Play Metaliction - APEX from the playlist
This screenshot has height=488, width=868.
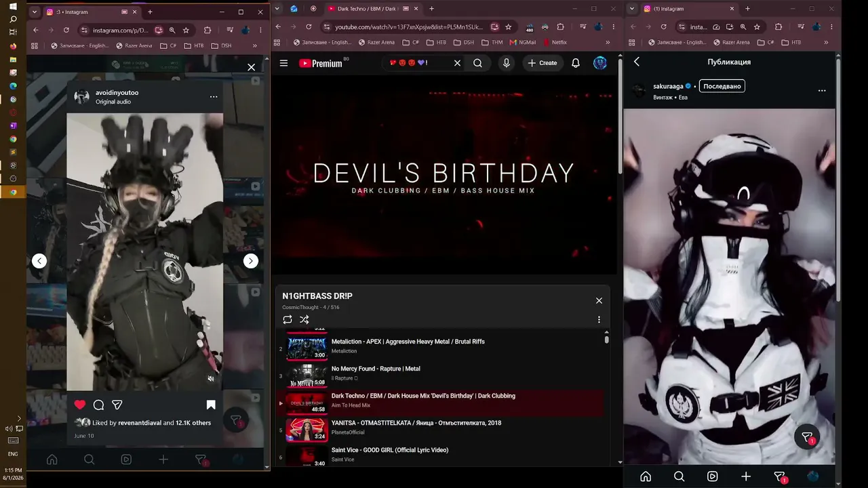[441, 347]
